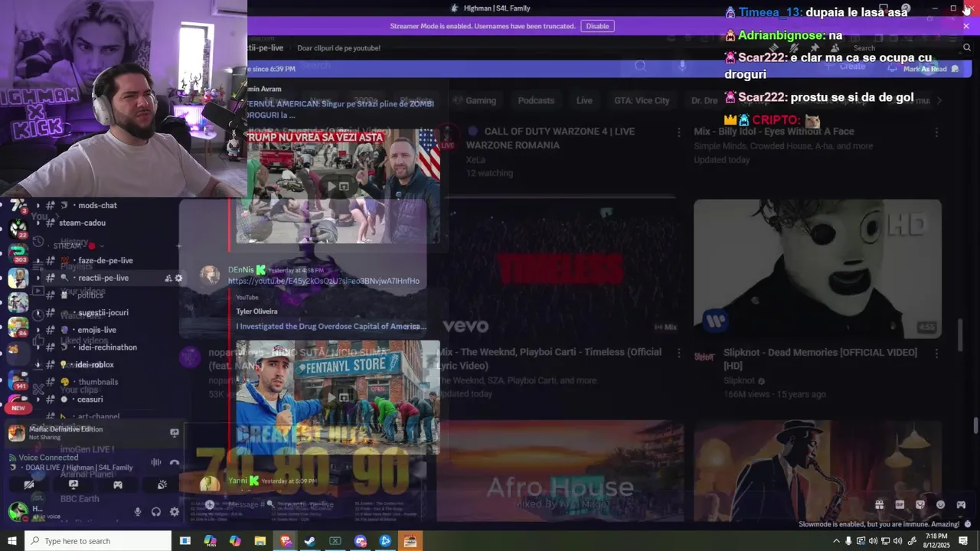This screenshot has width=980, height=551.
Task: Click the share your screen button in the voice panel
Action: tap(73, 484)
